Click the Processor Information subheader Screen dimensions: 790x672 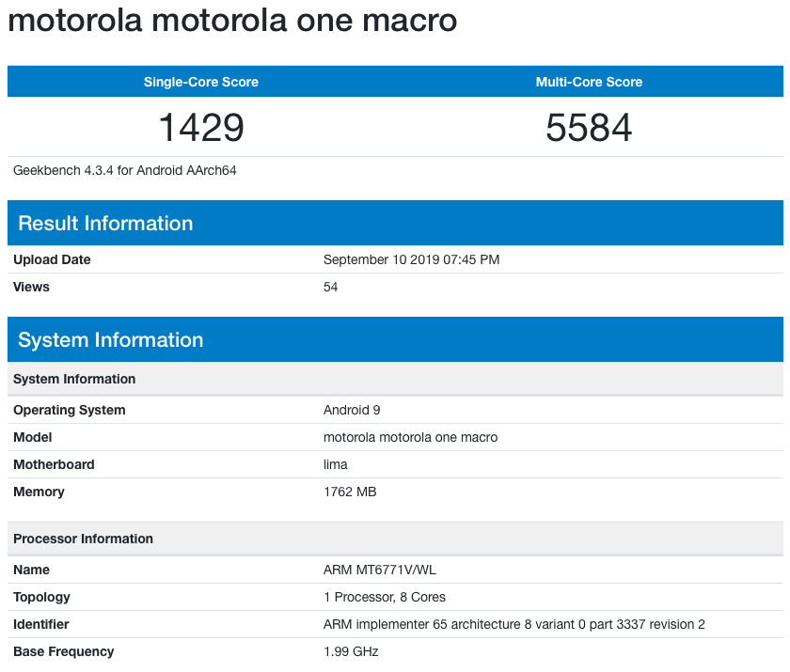pos(396,539)
